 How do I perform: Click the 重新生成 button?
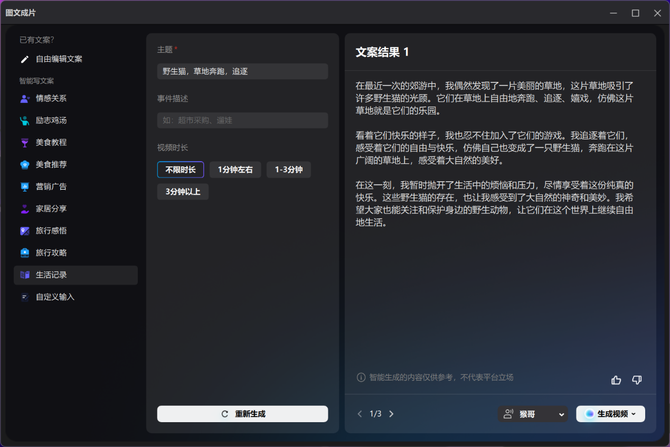(x=243, y=414)
